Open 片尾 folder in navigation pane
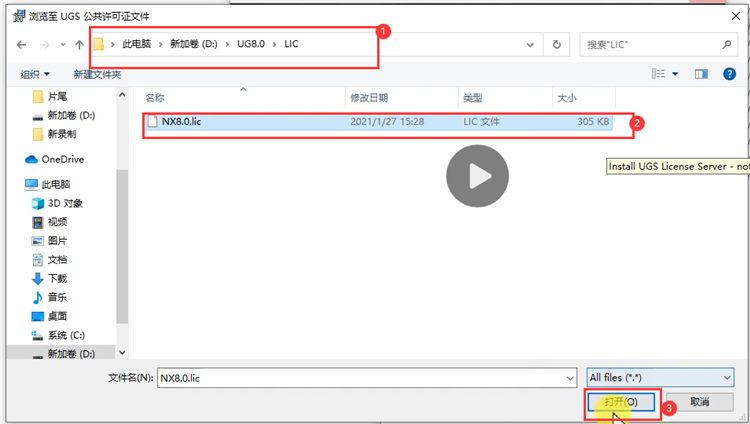The width and height of the screenshot is (750, 424). [x=57, y=97]
